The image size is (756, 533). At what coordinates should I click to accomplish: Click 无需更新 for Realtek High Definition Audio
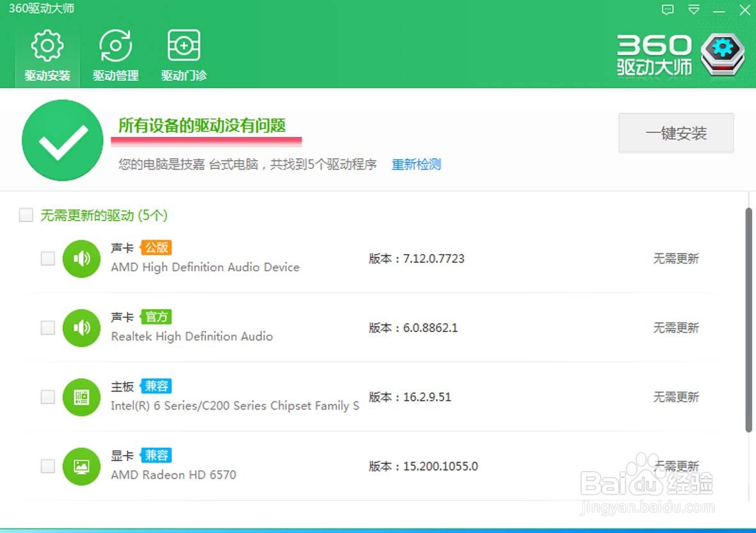[x=676, y=328]
